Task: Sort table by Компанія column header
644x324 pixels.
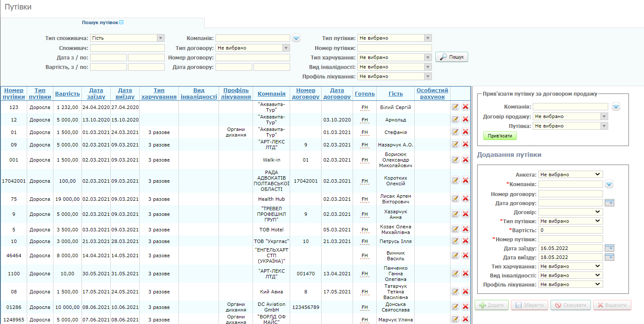Action: [x=272, y=94]
